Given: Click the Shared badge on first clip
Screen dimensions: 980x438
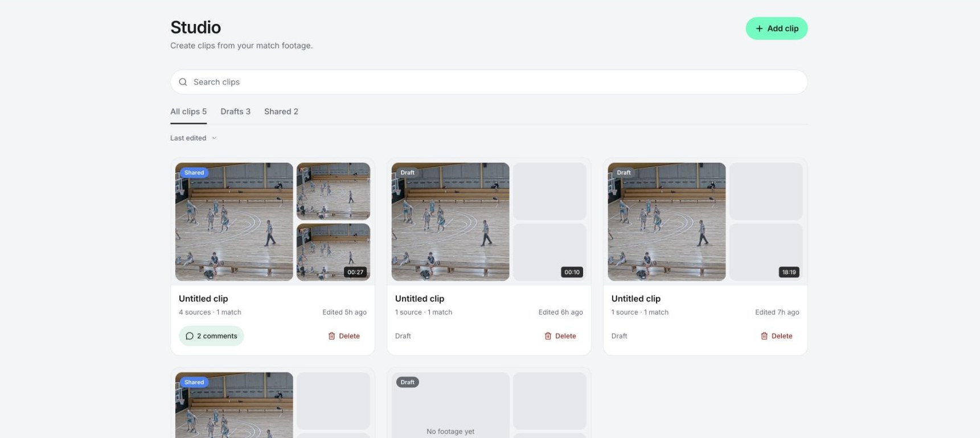Looking at the screenshot, I should (x=194, y=173).
